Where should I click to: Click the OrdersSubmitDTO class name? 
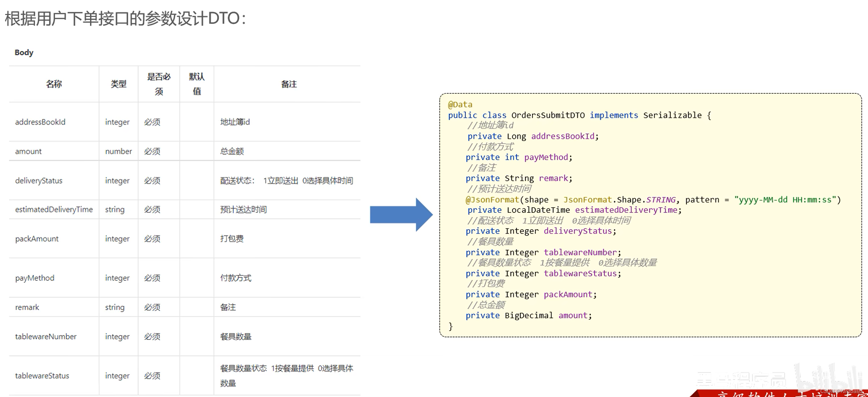[548, 115]
